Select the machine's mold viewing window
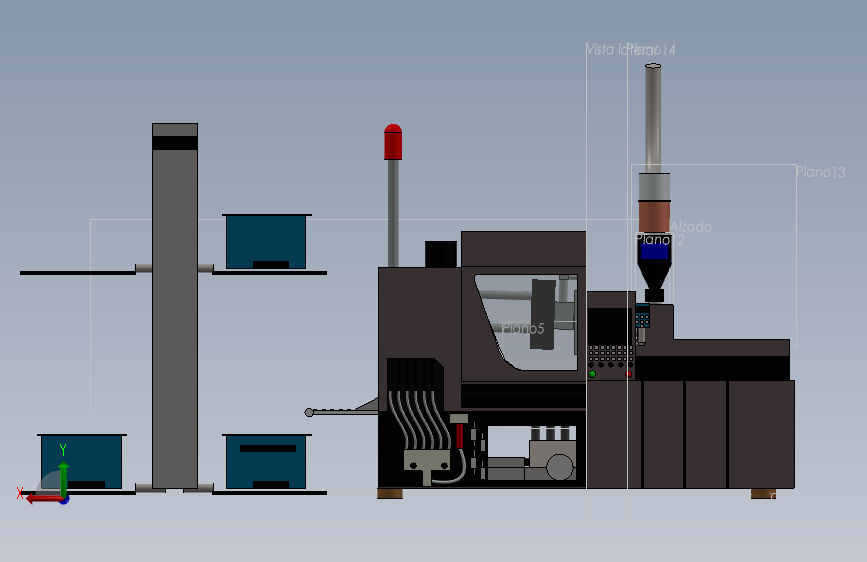This screenshot has height=562, width=867. click(x=526, y=322)
